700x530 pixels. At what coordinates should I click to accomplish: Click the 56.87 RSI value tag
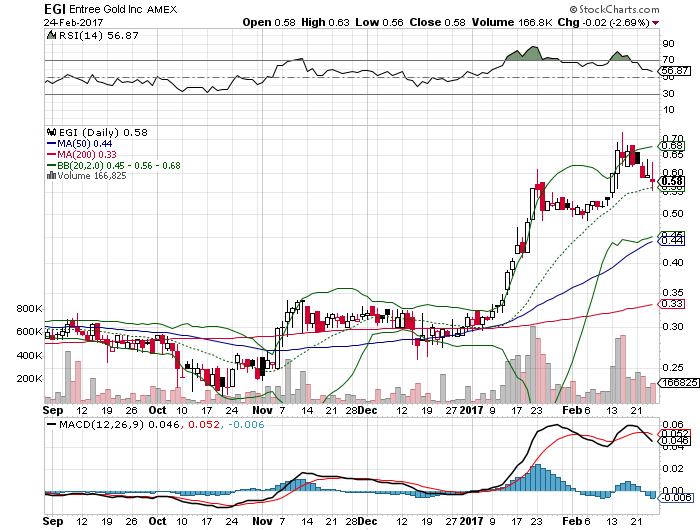coord(675,71)
